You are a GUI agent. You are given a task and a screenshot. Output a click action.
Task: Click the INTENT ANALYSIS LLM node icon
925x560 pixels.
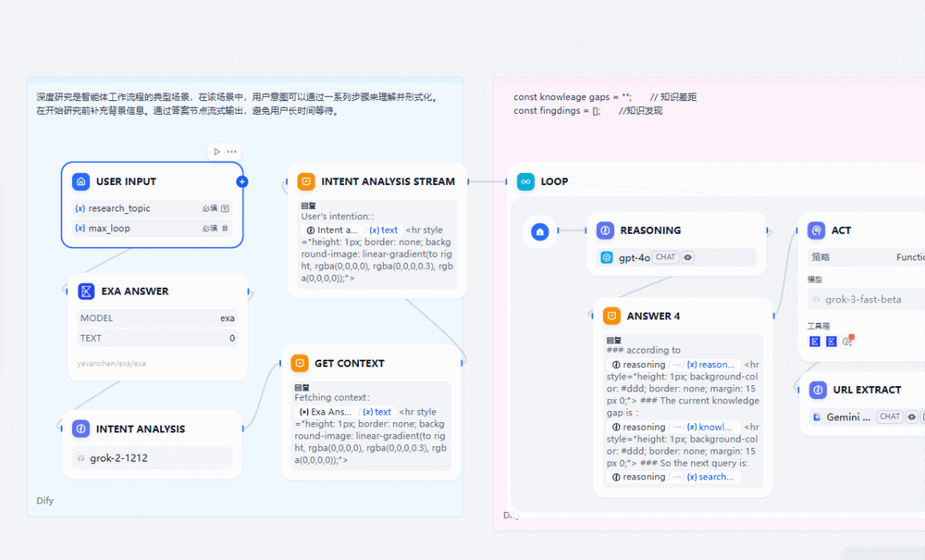click(x=81, y=428)
